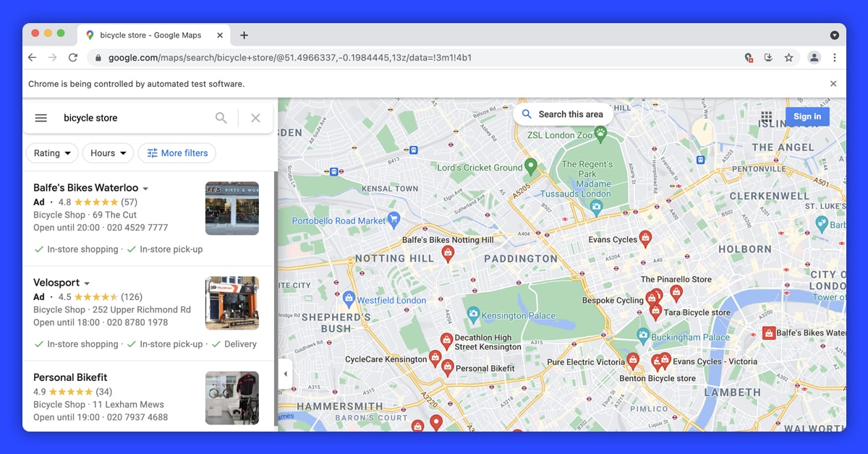Image resolution: width=868 pixels, height=454 pixels.
Task: Click the Google apps grid icon
Action: pyautogui.click(x=767, y=116)
